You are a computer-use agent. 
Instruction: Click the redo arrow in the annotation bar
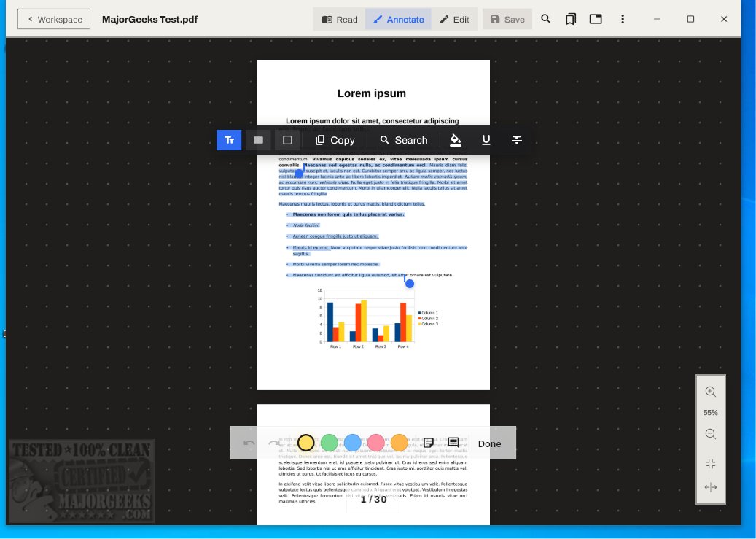point(276,443)
